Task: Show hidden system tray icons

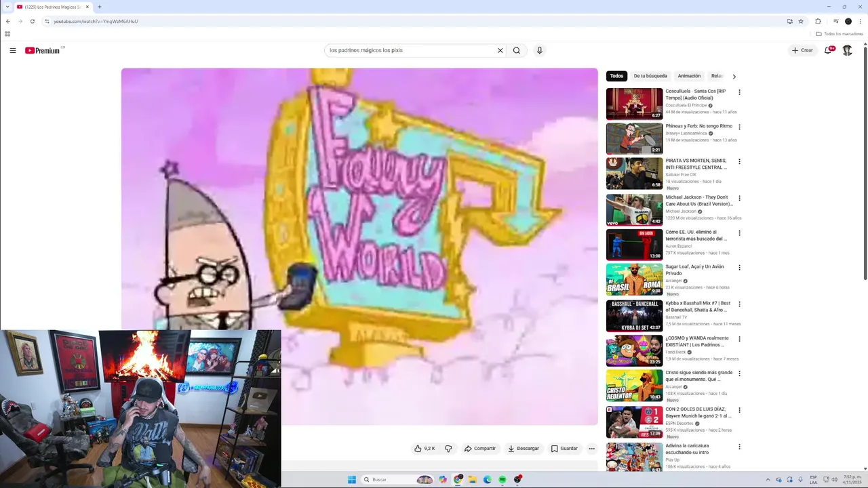Action: point(768,480)
